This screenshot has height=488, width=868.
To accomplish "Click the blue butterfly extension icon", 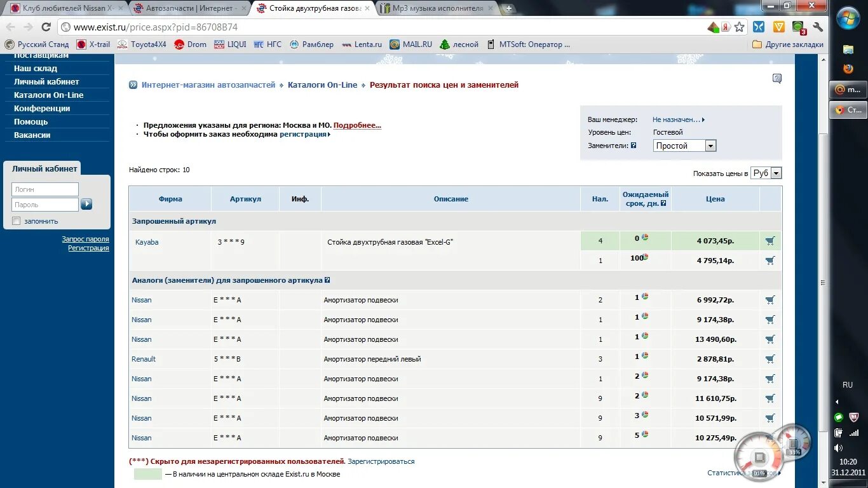I will (759, 27).
